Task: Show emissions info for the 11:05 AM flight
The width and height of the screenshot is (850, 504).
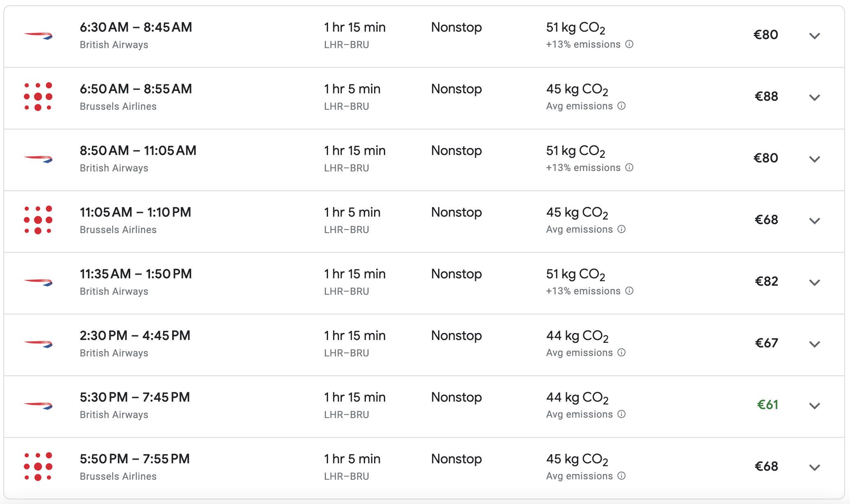Action: (621, 229)
